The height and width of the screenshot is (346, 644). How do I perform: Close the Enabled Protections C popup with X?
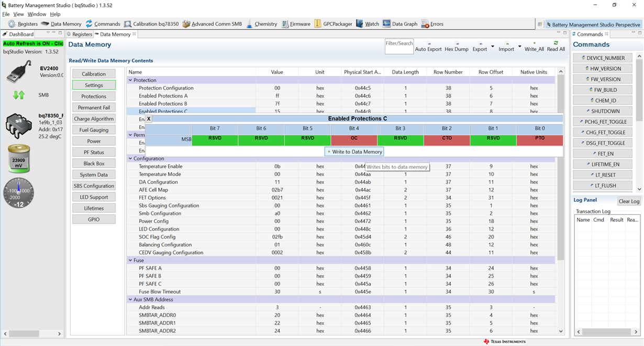(x=149, y=119)
